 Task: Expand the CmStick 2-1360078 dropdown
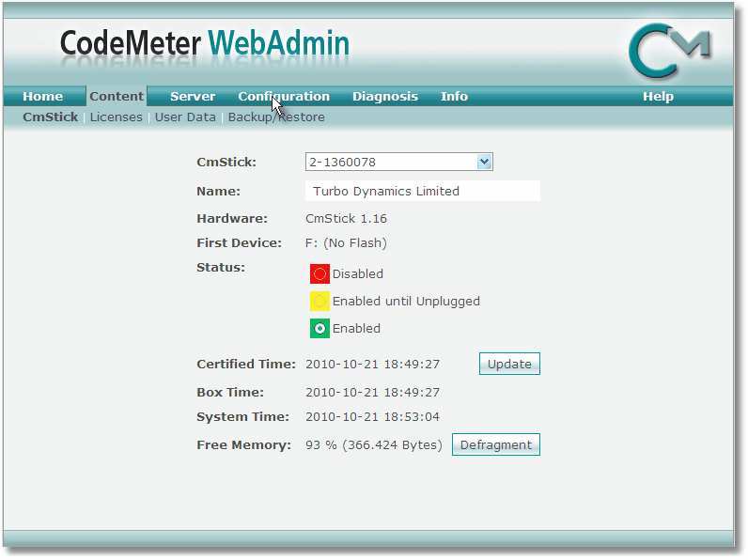pyautogui.click(x=398, y=162)
